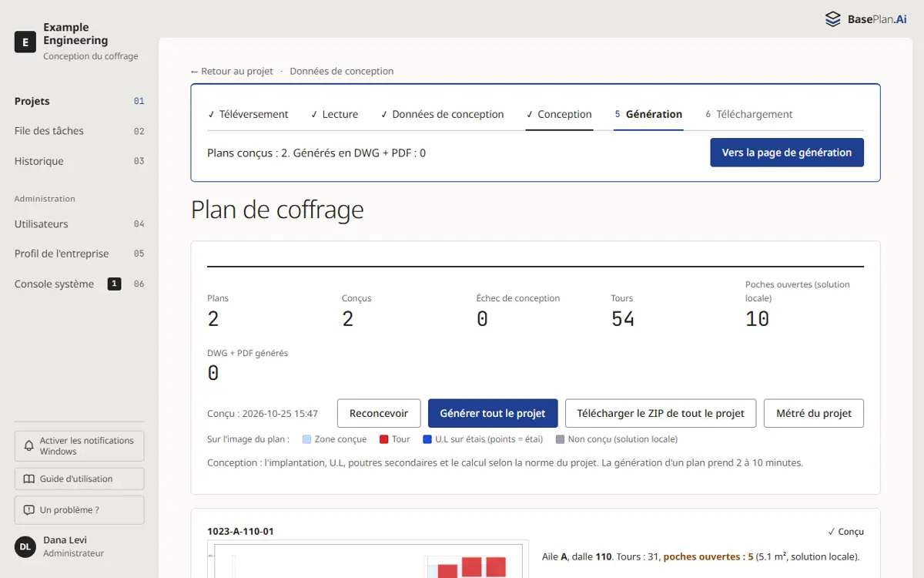The image size is (924, 578).
Task: Open Utilisateurs administration page
Action: tap(79, 224)
